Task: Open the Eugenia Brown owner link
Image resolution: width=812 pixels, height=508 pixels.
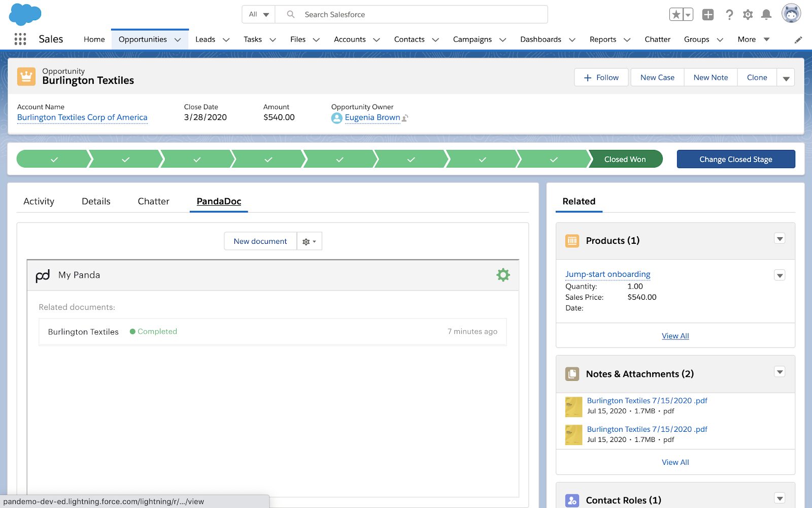Action: tap(373, 117)
